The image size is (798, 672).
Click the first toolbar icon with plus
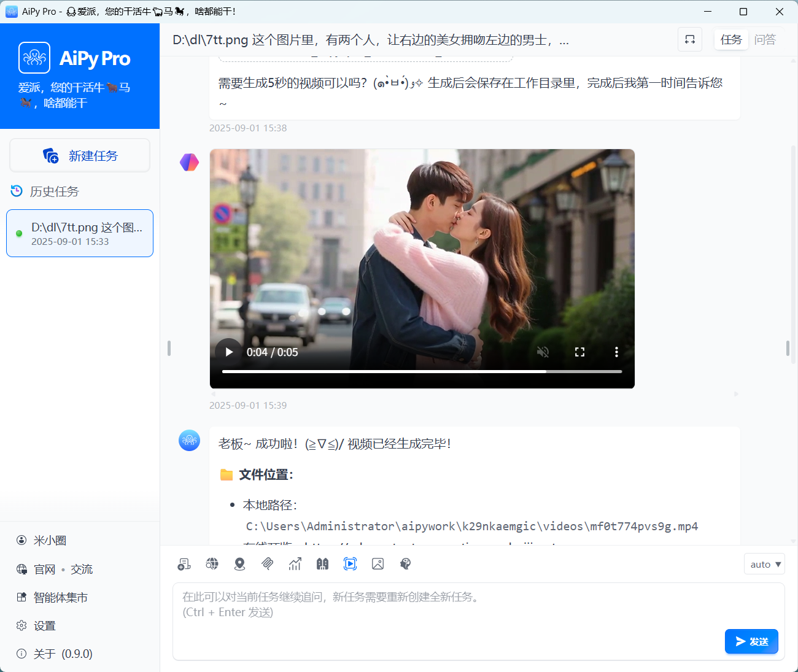coord(184,564)
